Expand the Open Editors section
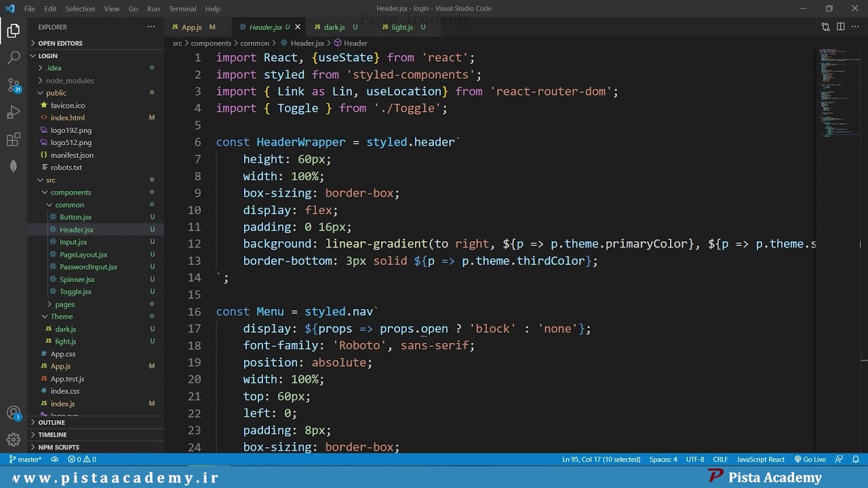868x488 pixels. point(96,43)
